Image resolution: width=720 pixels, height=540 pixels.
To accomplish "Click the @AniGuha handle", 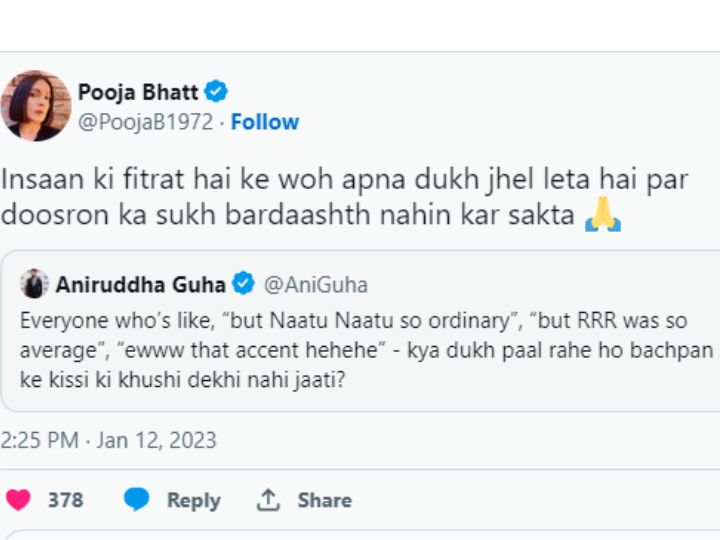I will 316,285.
